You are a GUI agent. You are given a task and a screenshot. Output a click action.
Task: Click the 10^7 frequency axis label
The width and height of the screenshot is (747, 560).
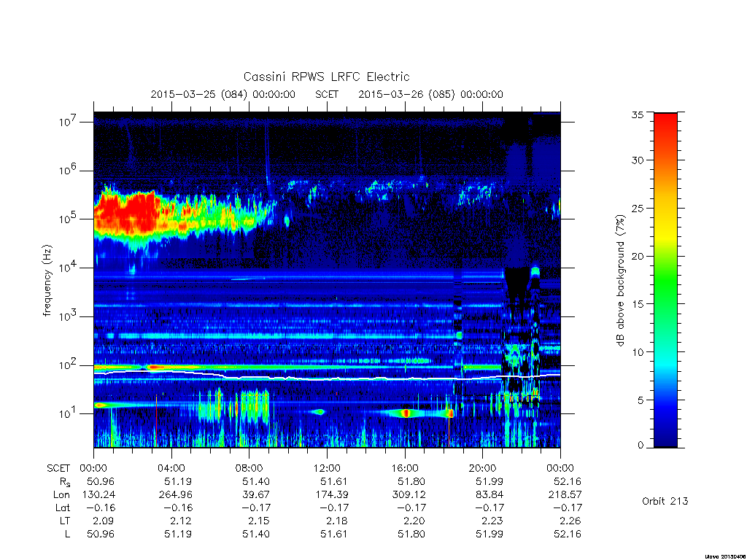68,122
